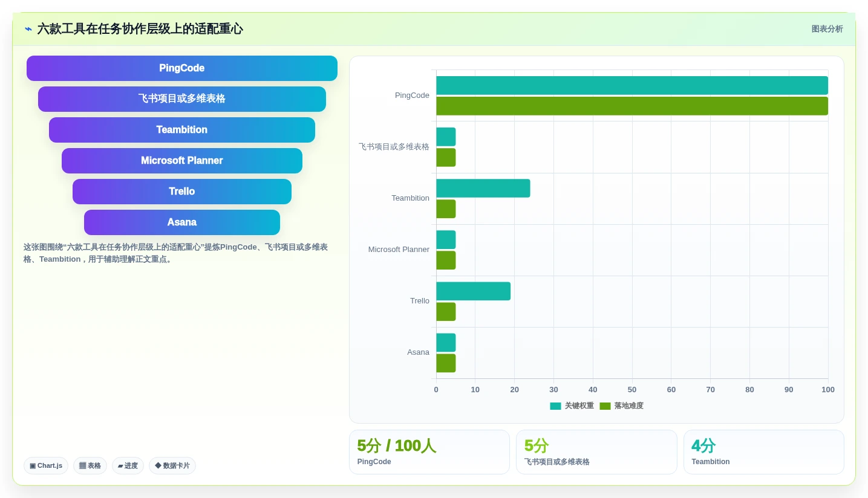Click the Chart.js tag chip

coord(46,465)
